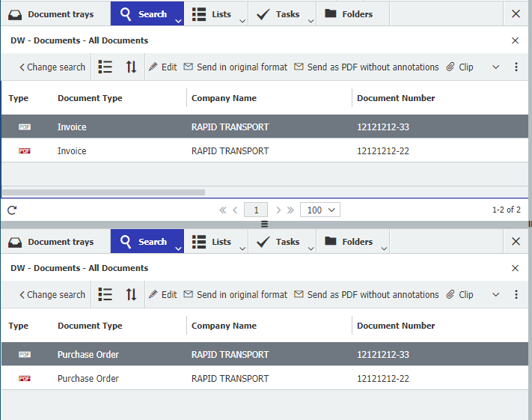Image resolution: width=532 pixels, height=420 pixels.
Task: Click the PDF icon of Purchase Order 12121212-33
Action: (x=25, y=355)
